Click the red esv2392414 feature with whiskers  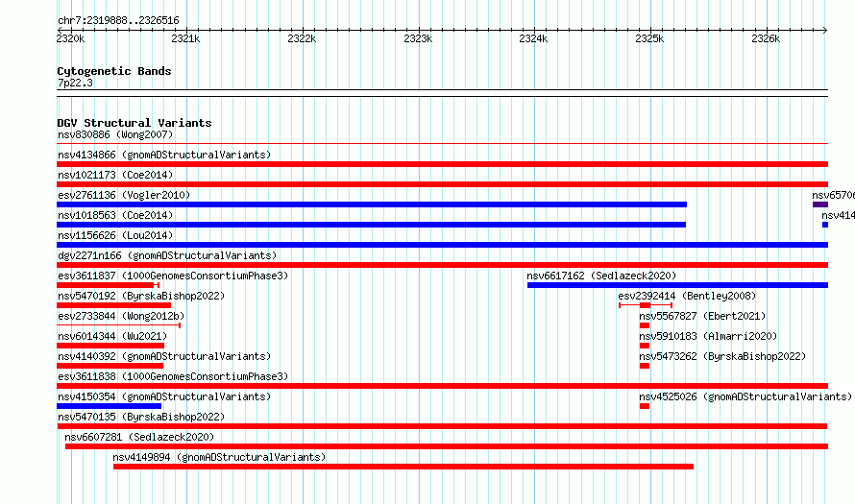tap(646, 305)
